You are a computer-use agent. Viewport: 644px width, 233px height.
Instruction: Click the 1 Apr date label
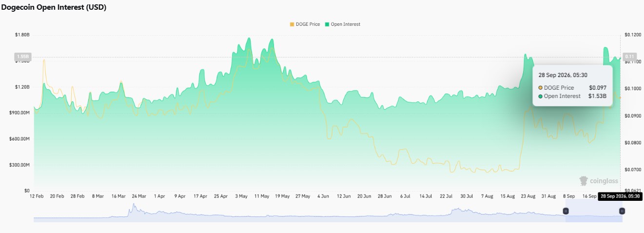(159, 196)
